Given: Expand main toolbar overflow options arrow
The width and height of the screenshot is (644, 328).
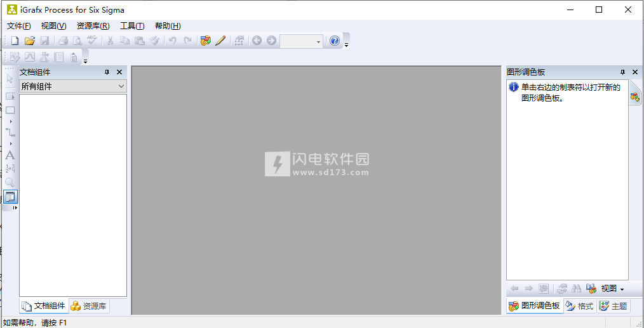Looking at the screenshot, I should [346, 45].
